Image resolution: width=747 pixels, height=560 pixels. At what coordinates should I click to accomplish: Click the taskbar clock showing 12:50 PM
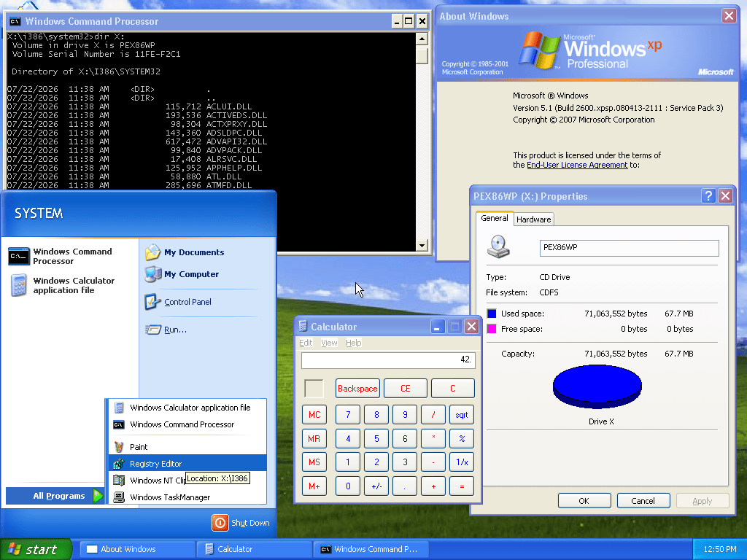(720, 549)
